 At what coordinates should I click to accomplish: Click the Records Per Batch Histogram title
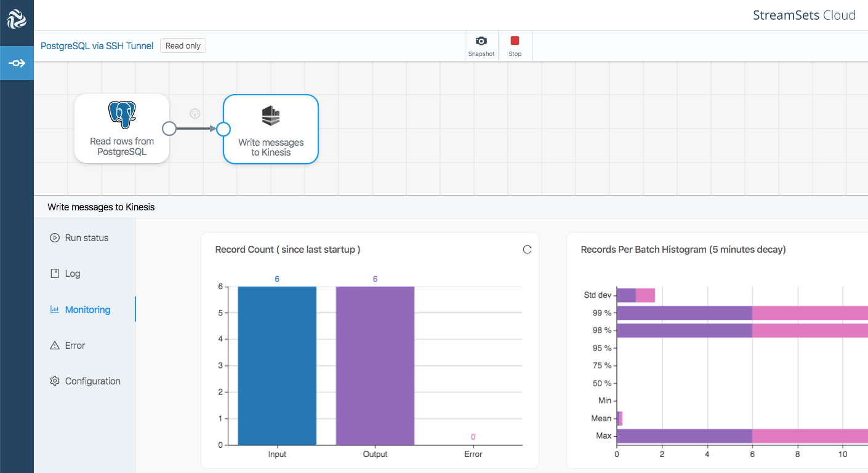[683, 249]
